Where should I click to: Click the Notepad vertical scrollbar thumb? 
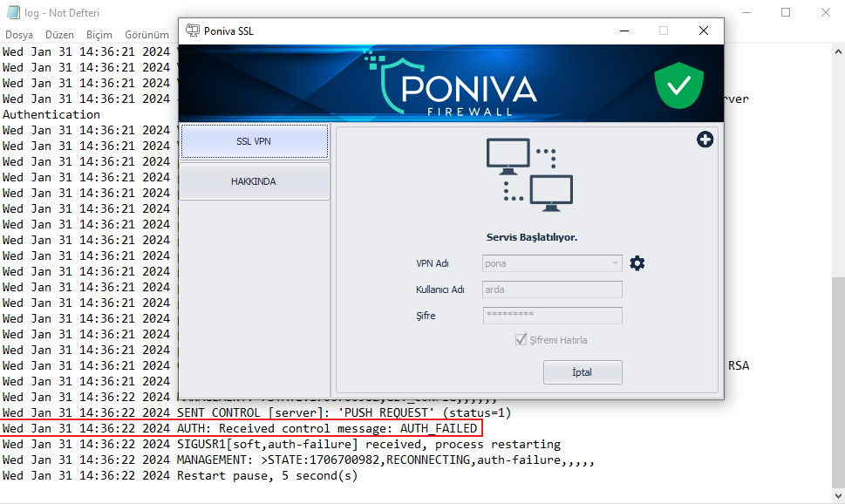click(x=838, y=382)
